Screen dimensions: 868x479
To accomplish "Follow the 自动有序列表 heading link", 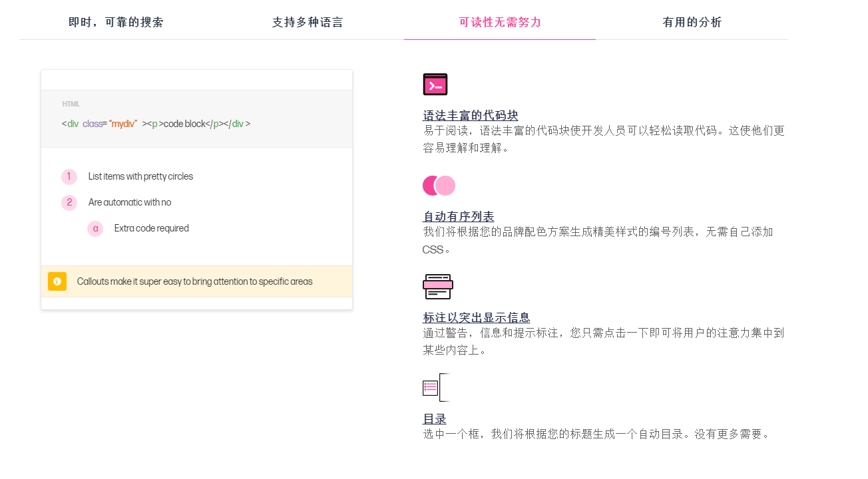I will (459, 217).
